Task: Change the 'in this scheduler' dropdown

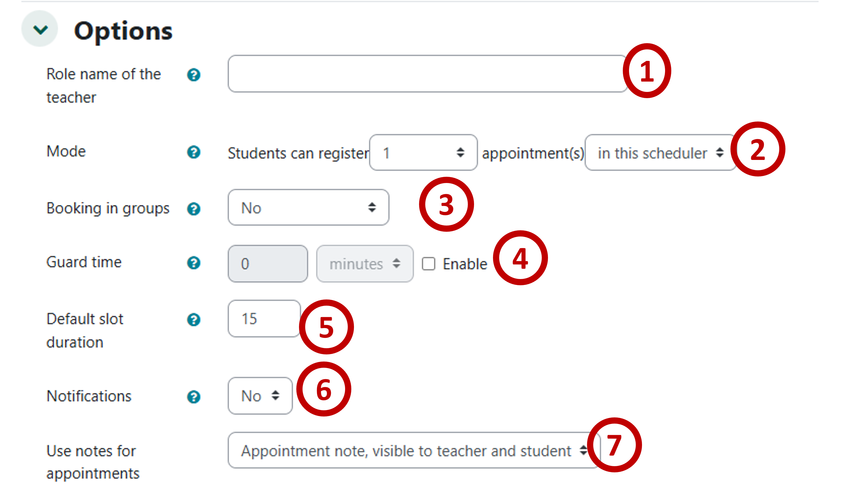Action: (659, 153)
